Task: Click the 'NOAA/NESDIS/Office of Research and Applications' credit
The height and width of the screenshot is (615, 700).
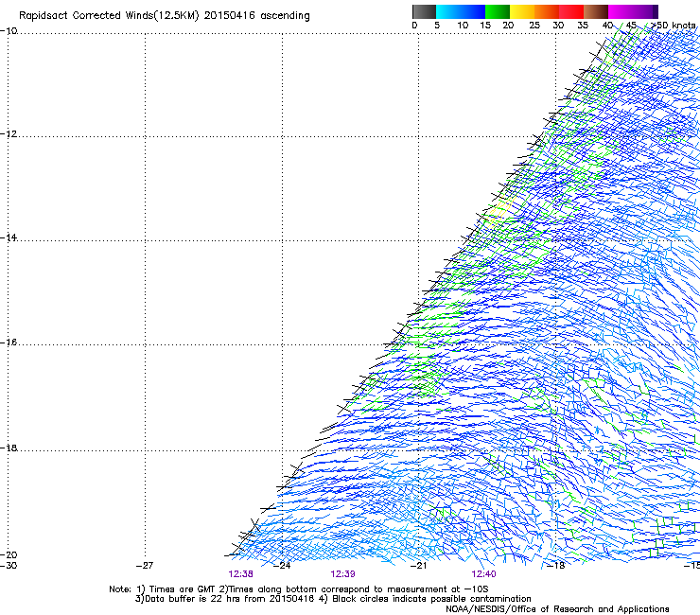Action: pos(557,609)
